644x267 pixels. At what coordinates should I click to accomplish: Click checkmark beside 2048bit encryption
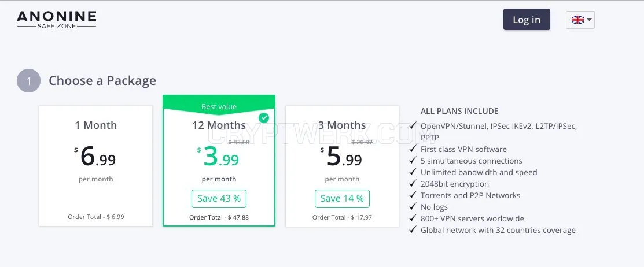[x=413, y=184]
